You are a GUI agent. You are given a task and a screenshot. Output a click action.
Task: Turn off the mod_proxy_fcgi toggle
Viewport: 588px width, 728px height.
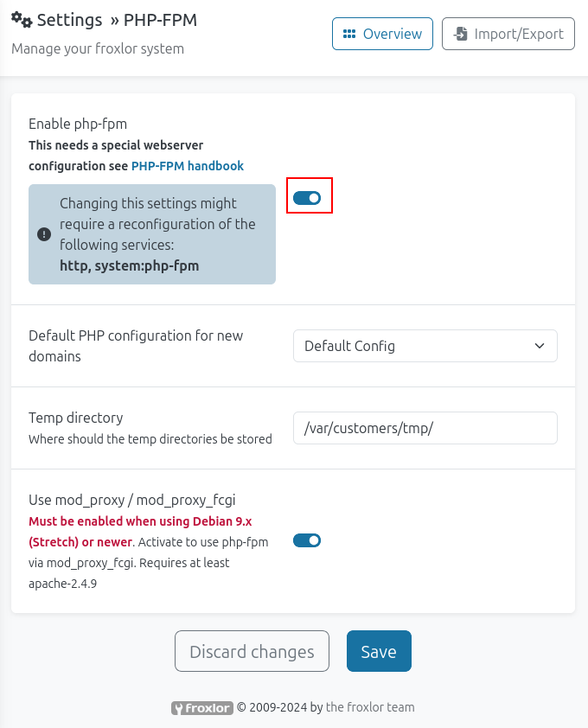[x=307, y=540]
